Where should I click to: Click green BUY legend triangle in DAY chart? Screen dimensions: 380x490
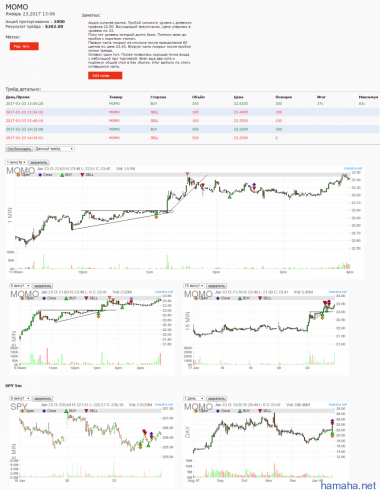tap(240, 411)
